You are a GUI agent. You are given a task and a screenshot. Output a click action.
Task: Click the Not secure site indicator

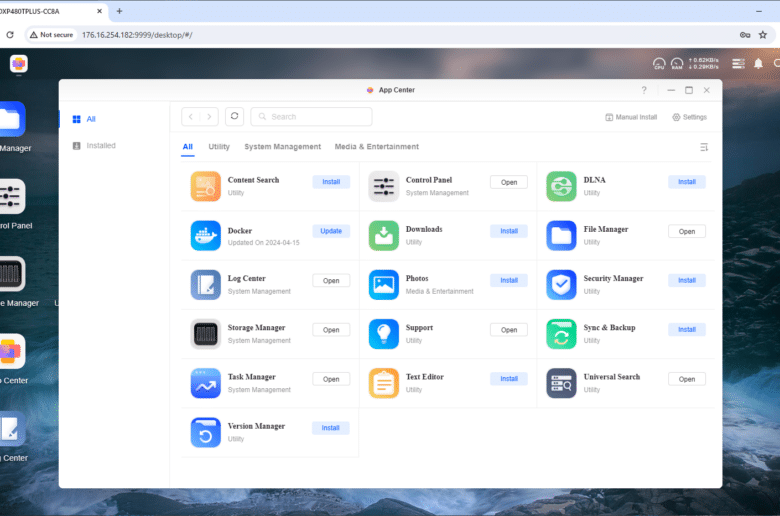51,35
